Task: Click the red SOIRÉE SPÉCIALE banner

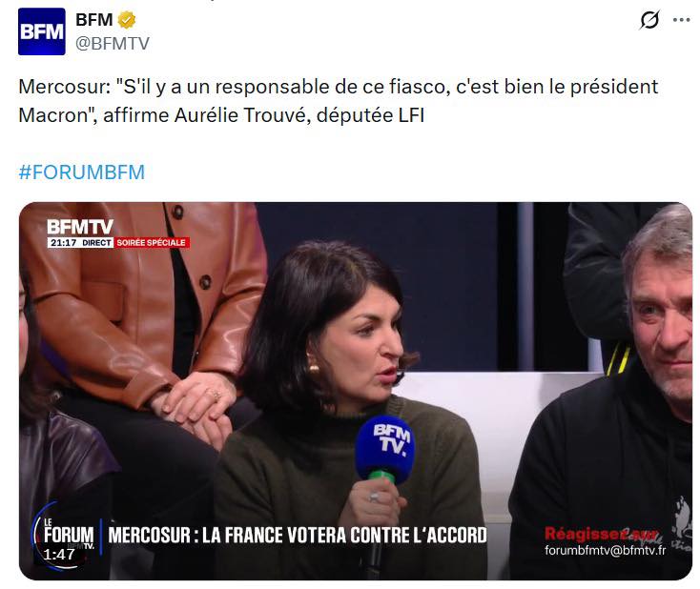Action: [152, 243]
